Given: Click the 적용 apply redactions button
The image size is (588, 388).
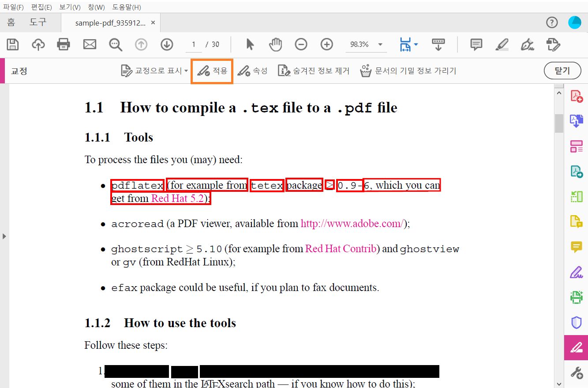Looking at the screenshot, I should tap(212, 71).
